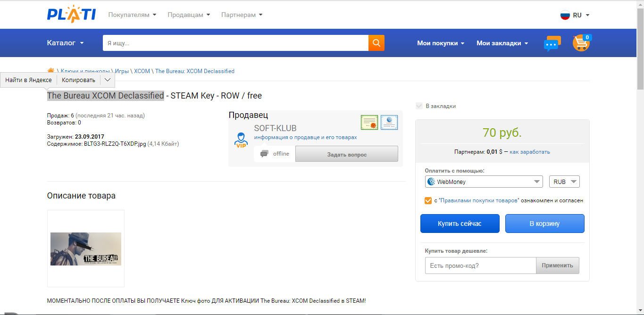View the green seller certificate badge

tap(369, 123)
